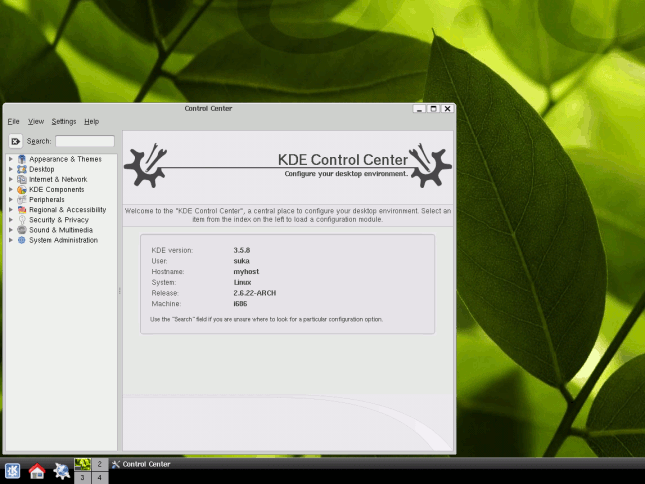Select the Internet & Network label

[x=58, y=179]
